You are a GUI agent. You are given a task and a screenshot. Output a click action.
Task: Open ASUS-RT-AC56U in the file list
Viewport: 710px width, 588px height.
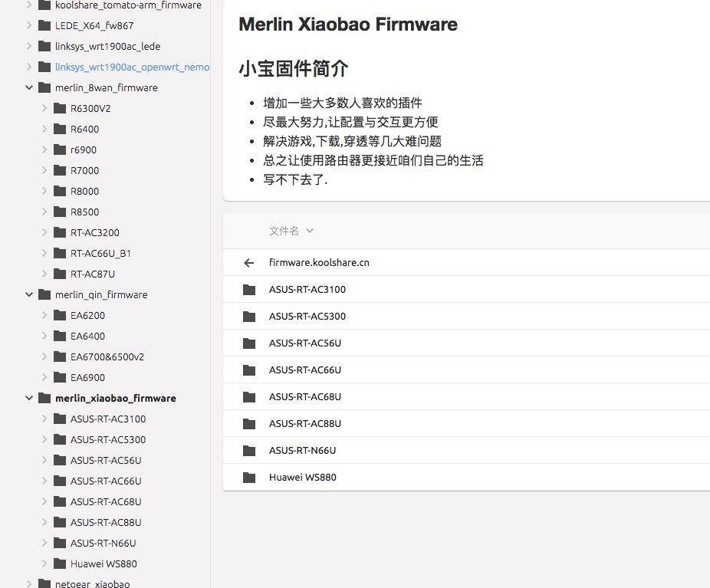tap(304, 343)
